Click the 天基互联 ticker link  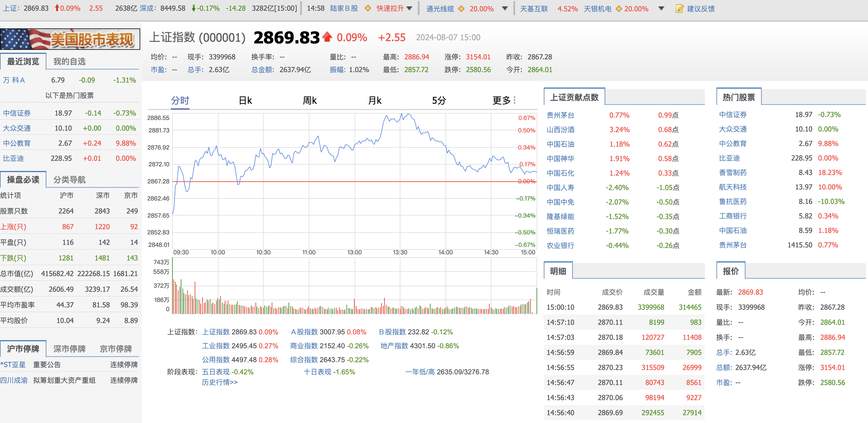pyautogui.click(x=534, y=9)
